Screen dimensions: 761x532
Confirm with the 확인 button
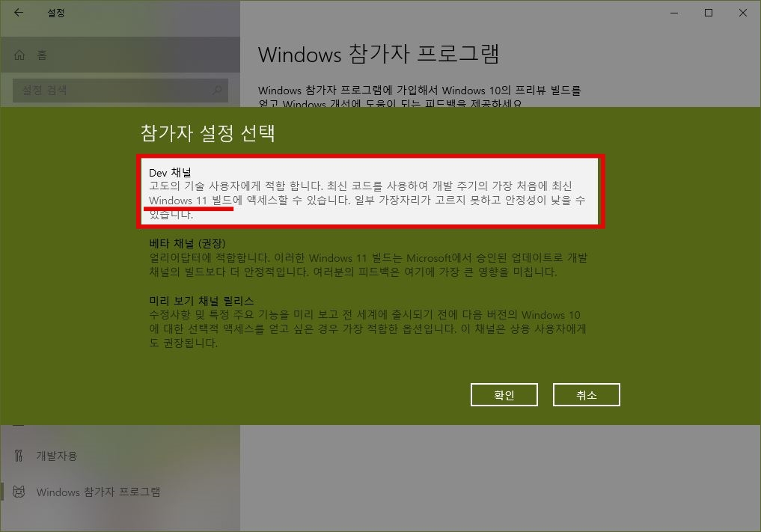click(504, 394)
